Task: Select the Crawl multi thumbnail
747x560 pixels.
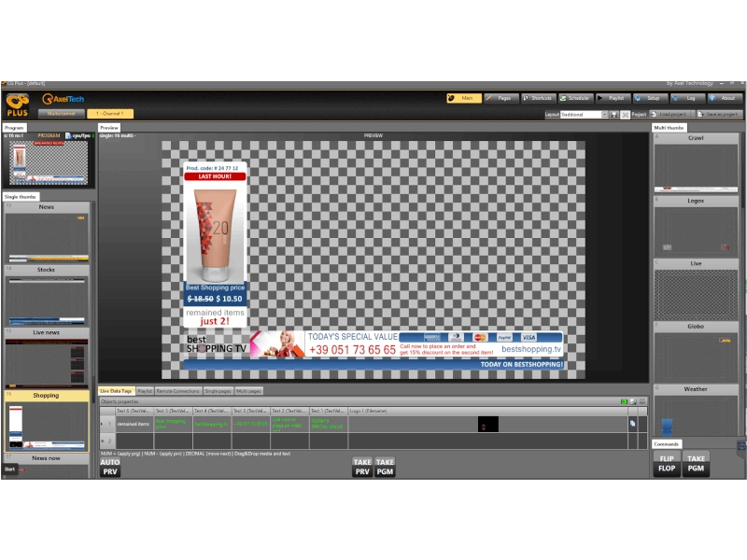Action: 696,162
